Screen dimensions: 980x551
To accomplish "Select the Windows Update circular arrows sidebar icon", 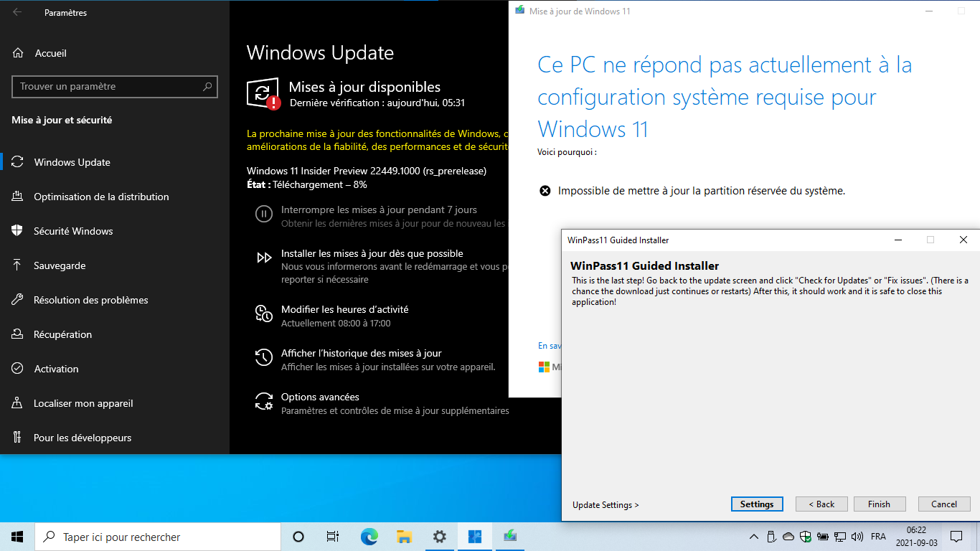I will 18,162.
